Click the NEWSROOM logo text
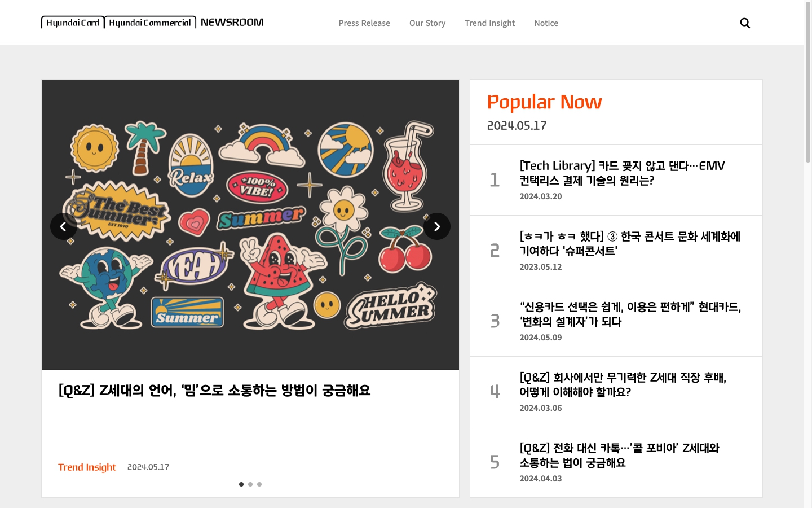Screen dimensions: 812x508 pyautogui.click(x=232, y=22)
